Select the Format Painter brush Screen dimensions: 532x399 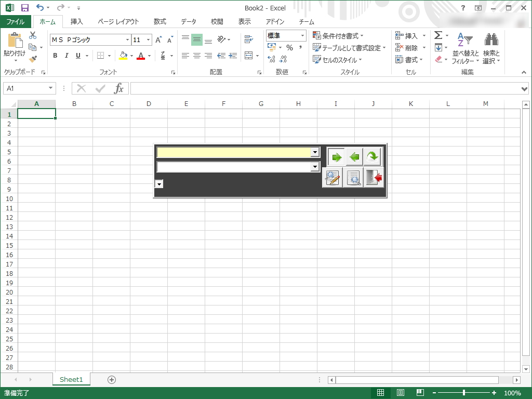coord(33,59)
